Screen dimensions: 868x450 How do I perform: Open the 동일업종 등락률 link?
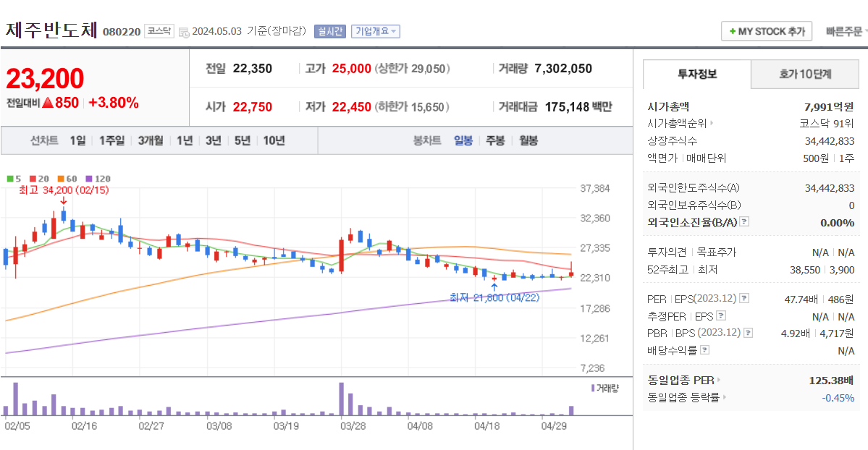686,397
